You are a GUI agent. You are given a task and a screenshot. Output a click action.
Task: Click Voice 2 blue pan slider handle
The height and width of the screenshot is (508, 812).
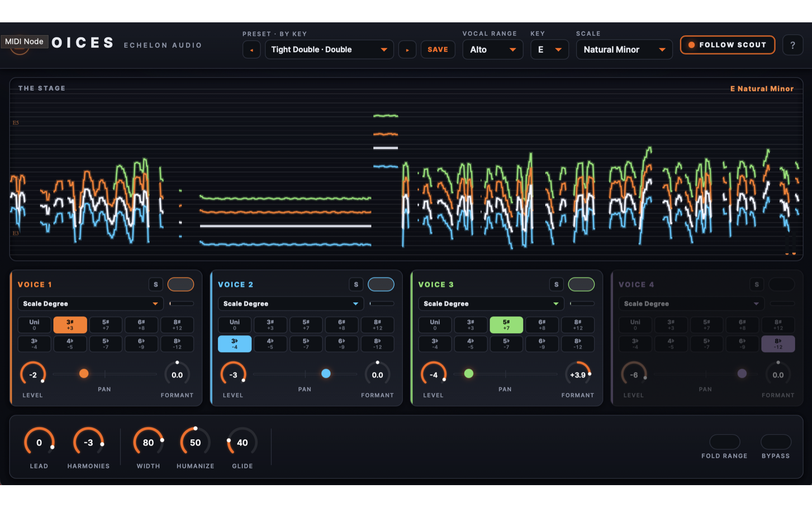point(326,374)
